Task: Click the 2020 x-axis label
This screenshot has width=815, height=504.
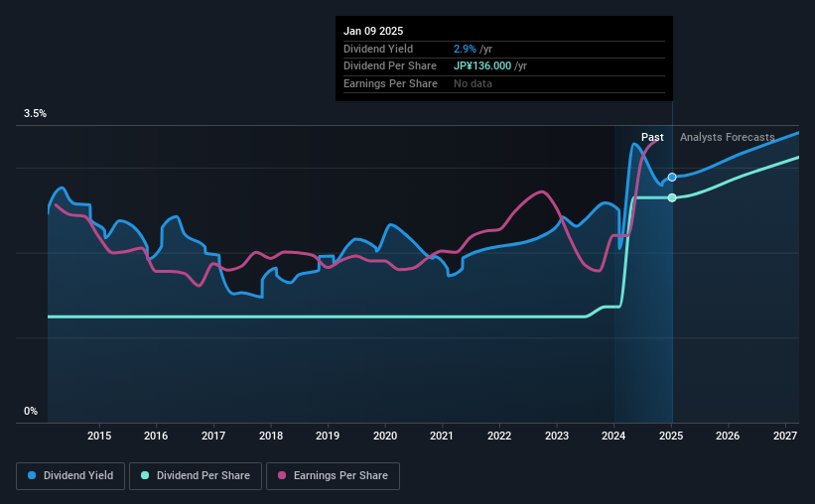Action: [x=384, y=436]
